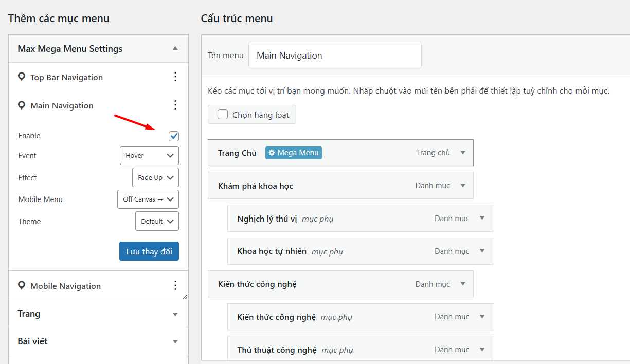The image size is (630, 364).
Task: Click the Mega Menu button on Trang Chủ
Action: pos(294,153)
